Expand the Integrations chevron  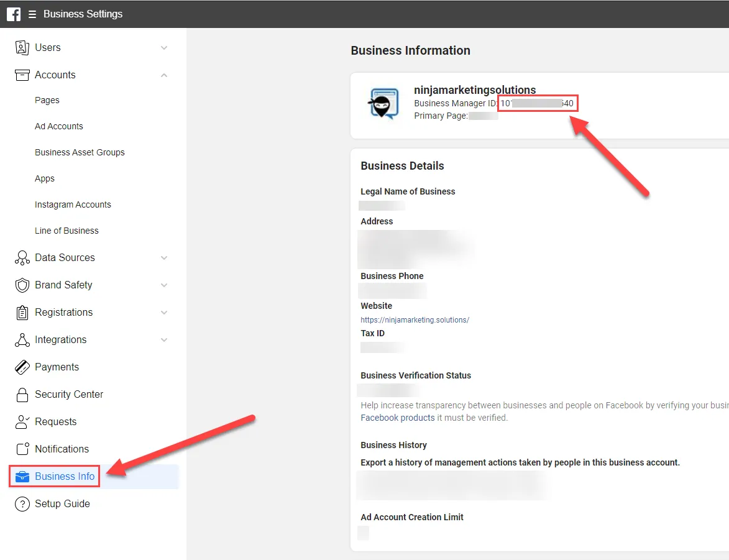click(x=164, y=340)
